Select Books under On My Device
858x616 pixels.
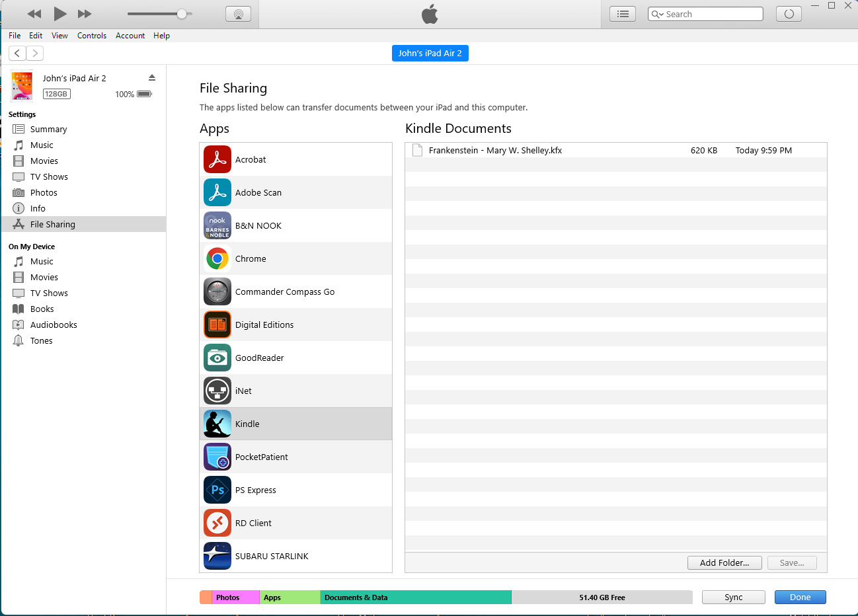[x=83, y=309]
